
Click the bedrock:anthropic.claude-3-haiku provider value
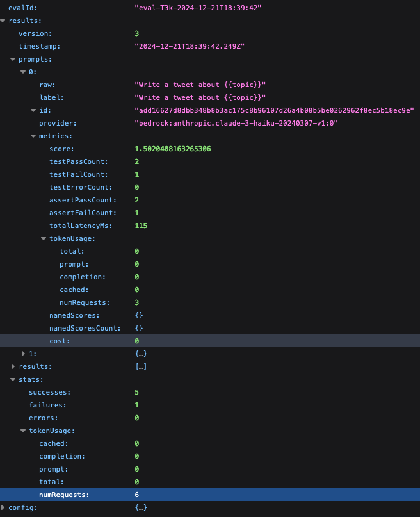(236, 123)
